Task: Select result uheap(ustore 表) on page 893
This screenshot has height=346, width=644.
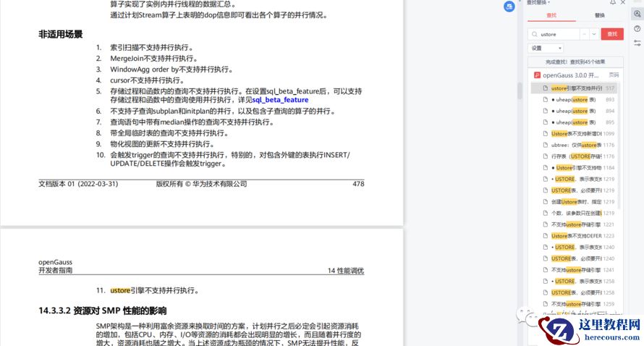Action: click(x=574, y=99)
